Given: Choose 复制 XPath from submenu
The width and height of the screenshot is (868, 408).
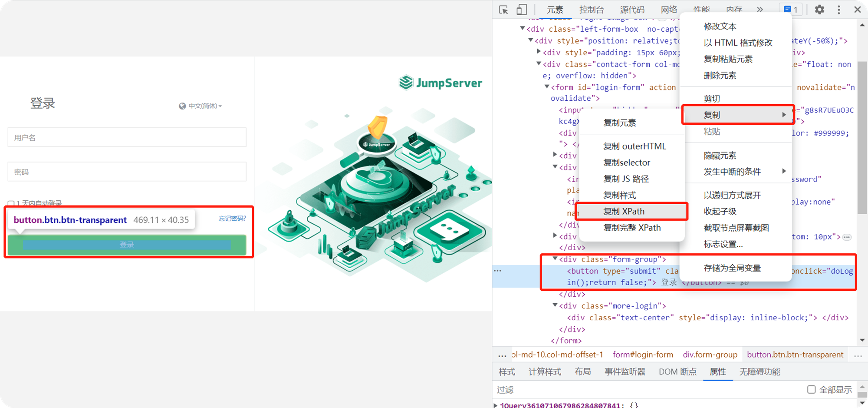Looking at the screenshot, I should point(632,211).
